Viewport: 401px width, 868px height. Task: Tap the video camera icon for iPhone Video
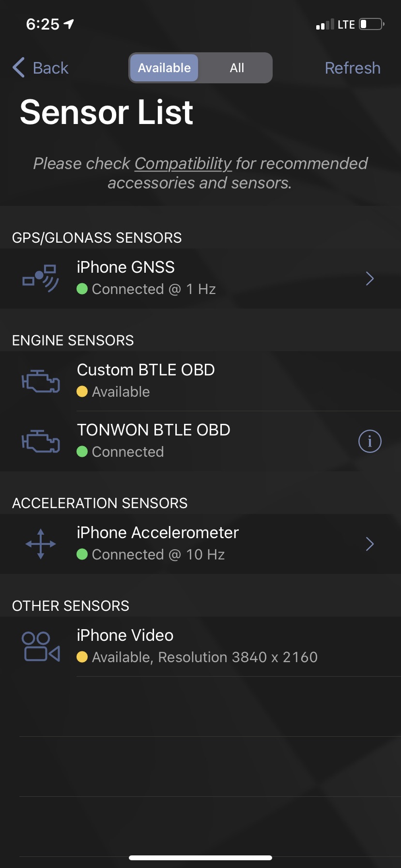[41, 647]
